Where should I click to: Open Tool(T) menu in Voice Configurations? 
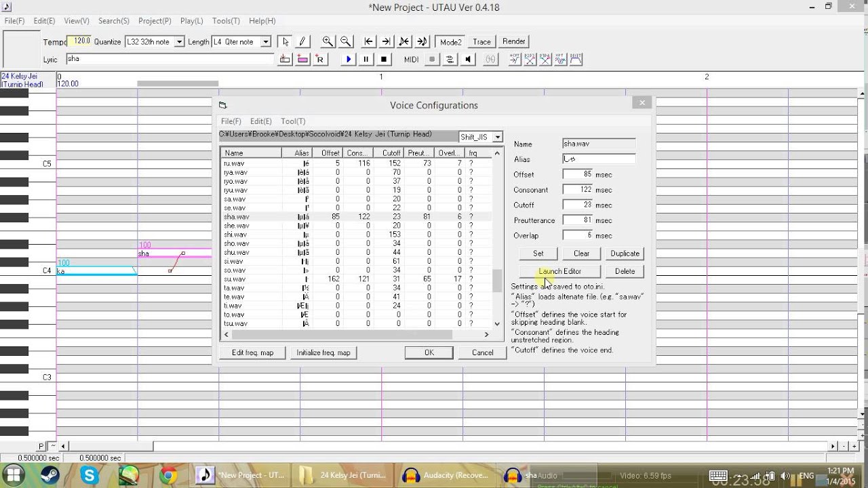[x=293, y=121]
